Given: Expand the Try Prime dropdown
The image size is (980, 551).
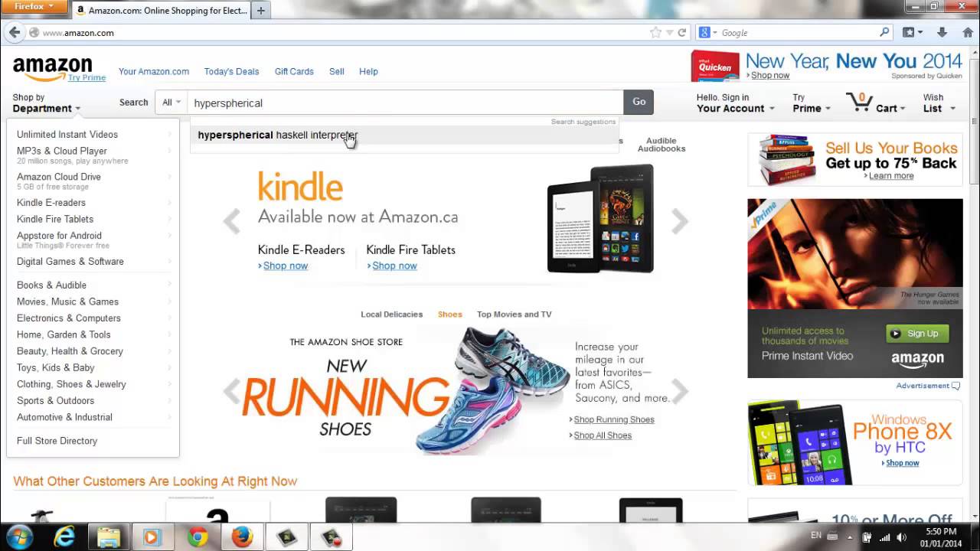Looking at the screenshot, I should (812, 103).
